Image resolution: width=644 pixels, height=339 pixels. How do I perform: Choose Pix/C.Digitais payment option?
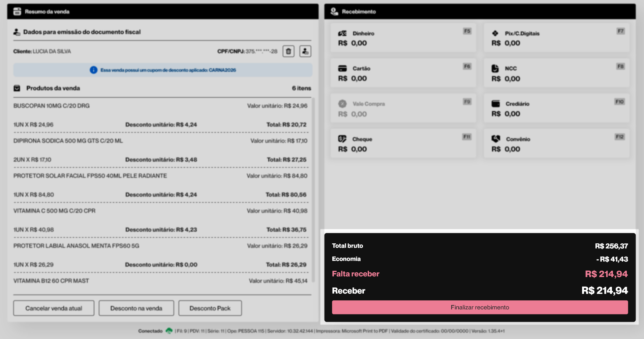[x=556, y=38]
